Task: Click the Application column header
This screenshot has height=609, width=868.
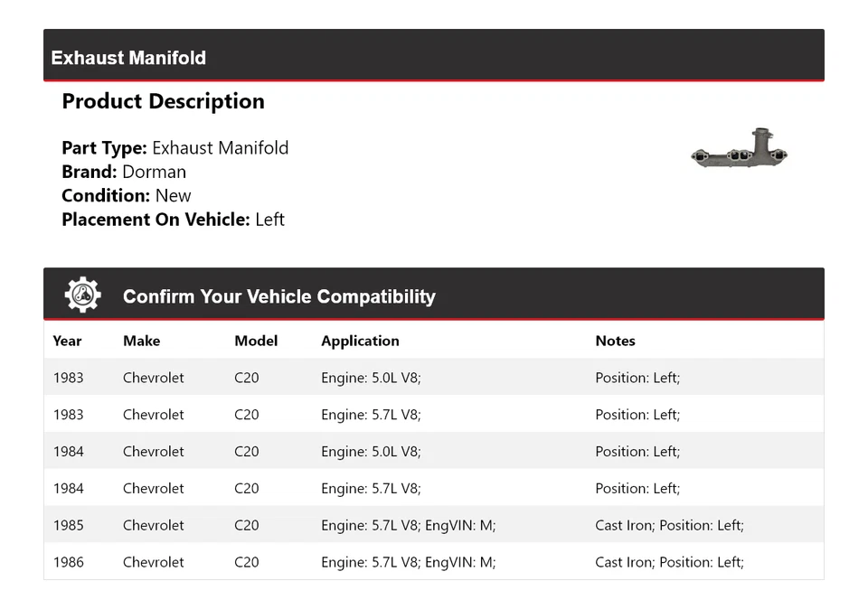Action: (x=360, y=341)
